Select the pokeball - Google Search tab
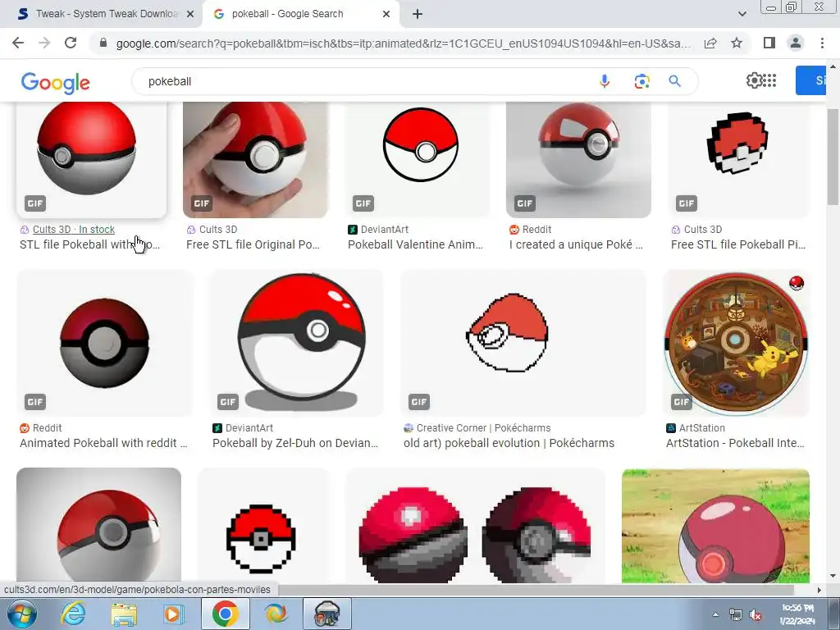 (x=300, y=14)
